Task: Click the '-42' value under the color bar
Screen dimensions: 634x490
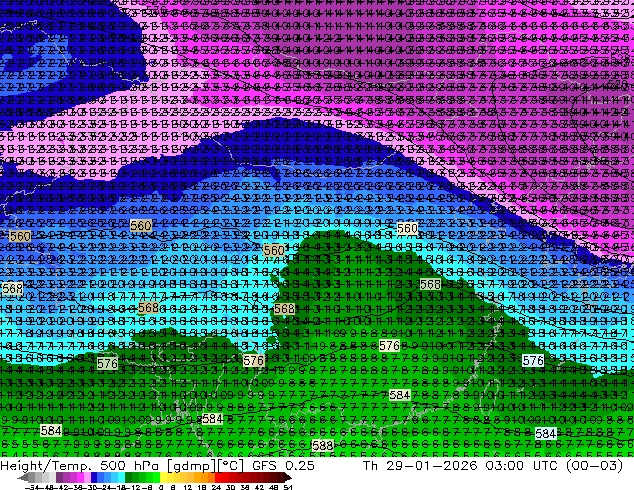Action: 63,488
